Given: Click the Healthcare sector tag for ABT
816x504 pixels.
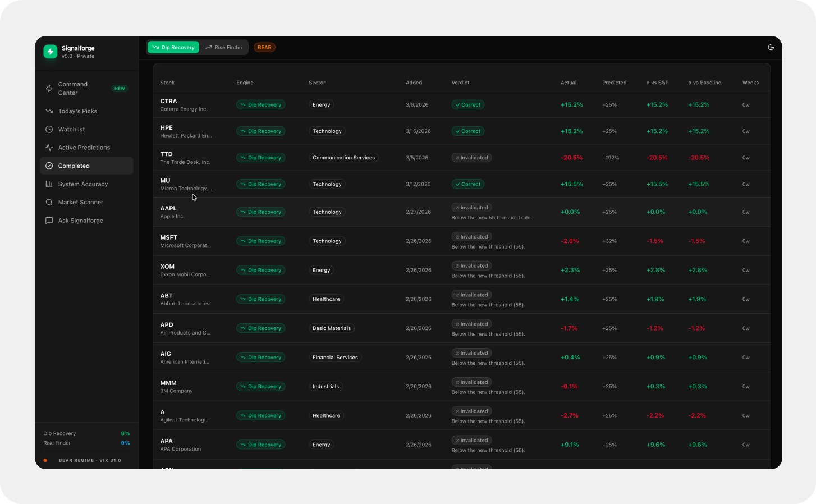Looking at the screenshot, I should point(326,299).
